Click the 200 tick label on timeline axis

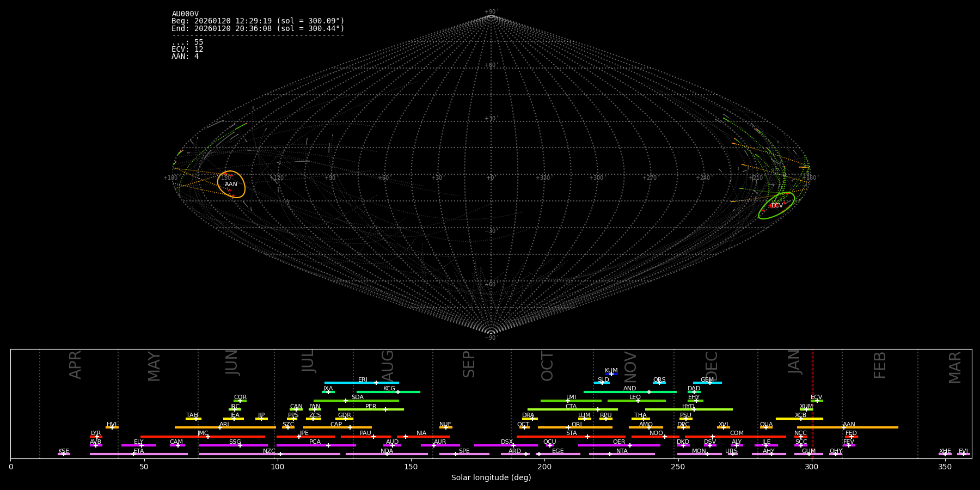pyautogui.click(x=544, y=467)
